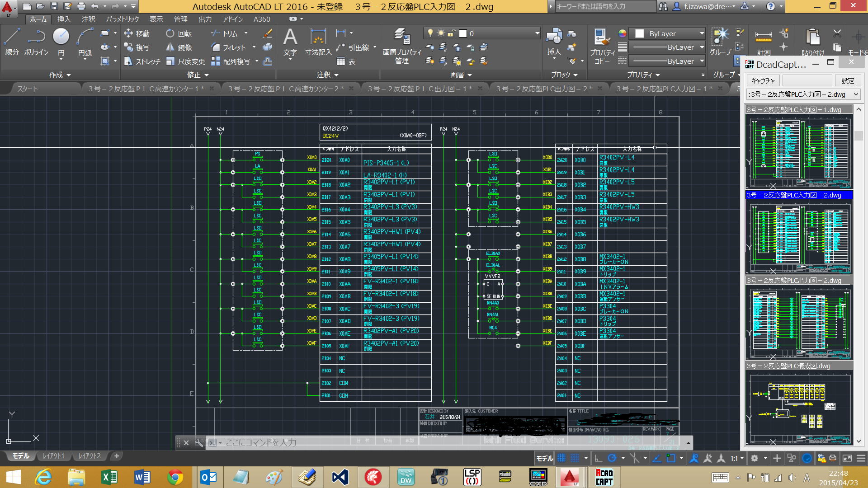Image resolution: width=868 pixels, height=488 pixels.
Task: Open DcadCapt drawing file dropdown
Action: coord(856,94)
